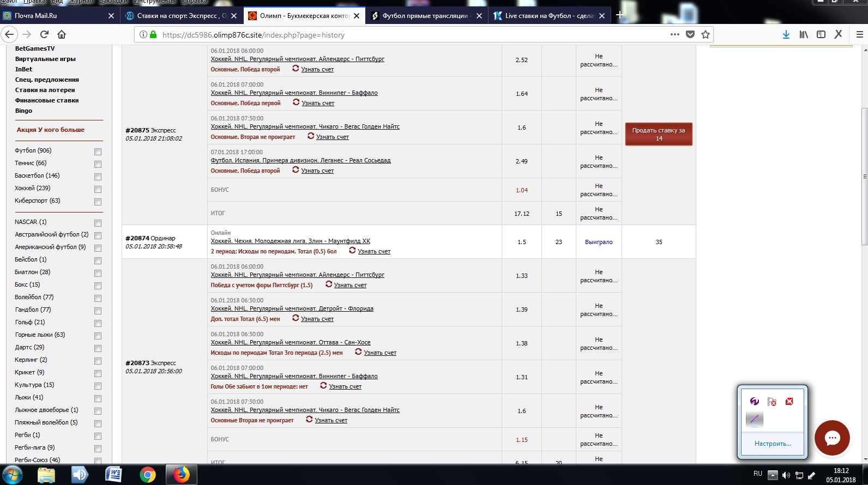Refresh score icon for Детройт - Флорида
Screen dimensions: 868x485
pos(296,318)
